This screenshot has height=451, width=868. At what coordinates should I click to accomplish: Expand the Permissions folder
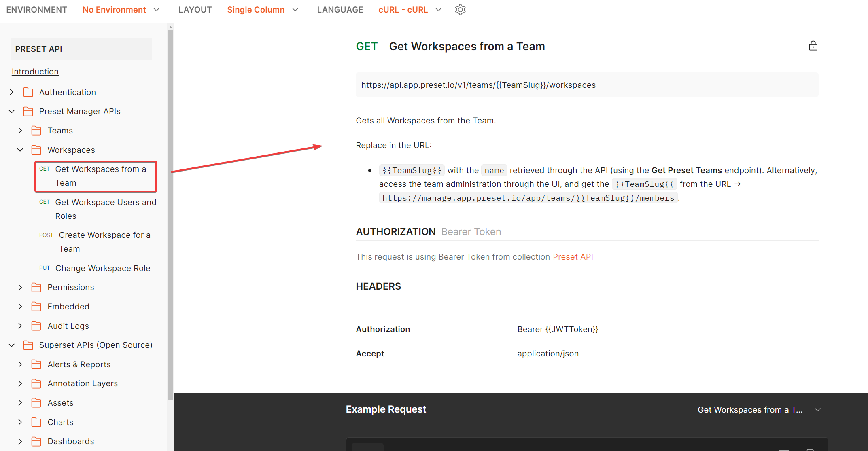click(x=20, y=287)
